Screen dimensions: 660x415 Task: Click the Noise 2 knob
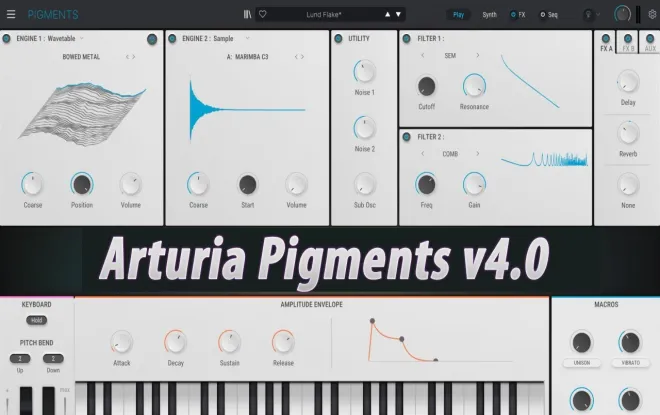coord(365,128)
